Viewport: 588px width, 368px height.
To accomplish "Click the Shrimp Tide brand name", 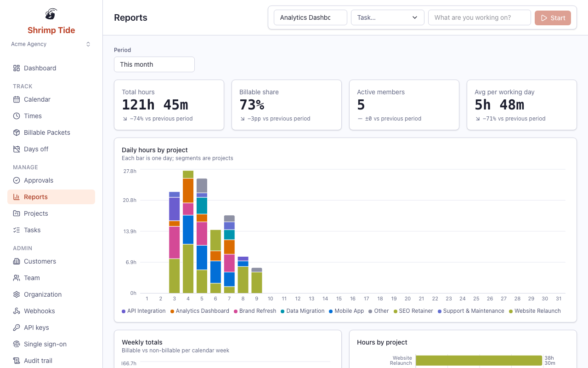I will (x=51, y=30).
